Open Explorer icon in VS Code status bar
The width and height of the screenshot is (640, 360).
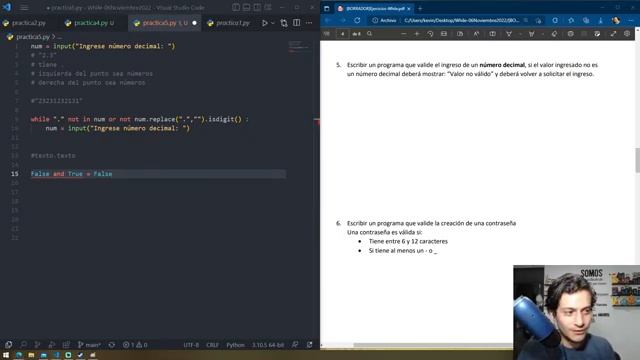coord(9,345)
